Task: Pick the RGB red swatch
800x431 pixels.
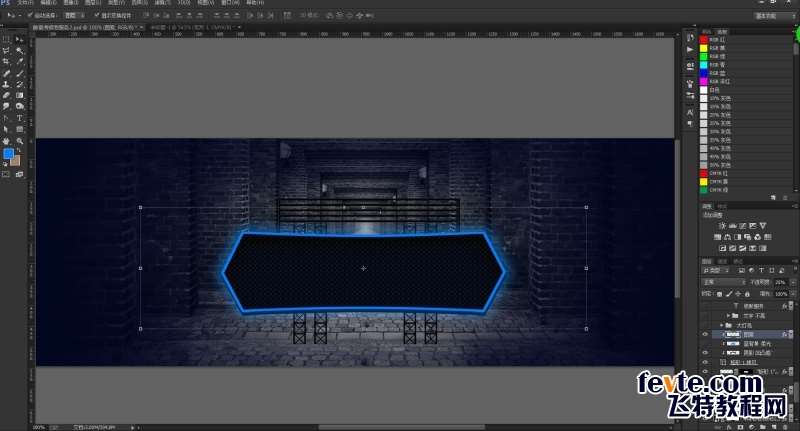Action: click(703, 39)
